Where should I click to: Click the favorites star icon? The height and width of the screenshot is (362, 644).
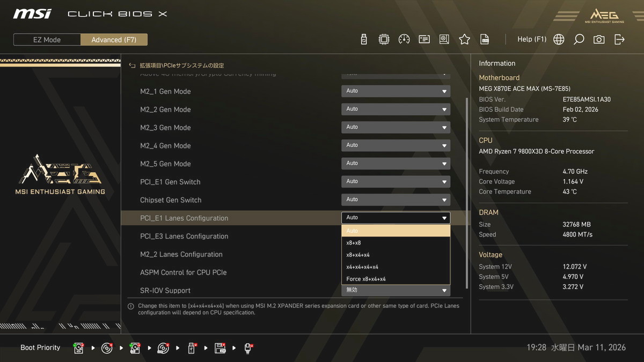click(x=465, y=39)
